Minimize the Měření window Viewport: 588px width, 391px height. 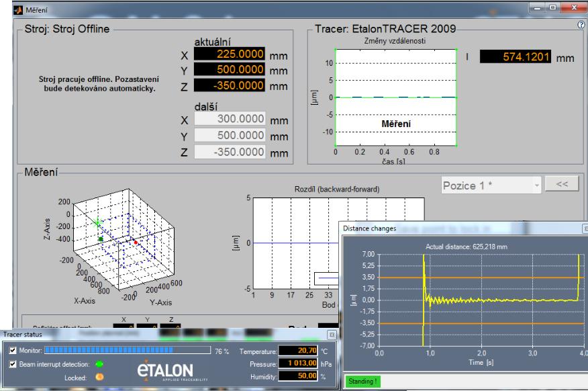(538, 7)
